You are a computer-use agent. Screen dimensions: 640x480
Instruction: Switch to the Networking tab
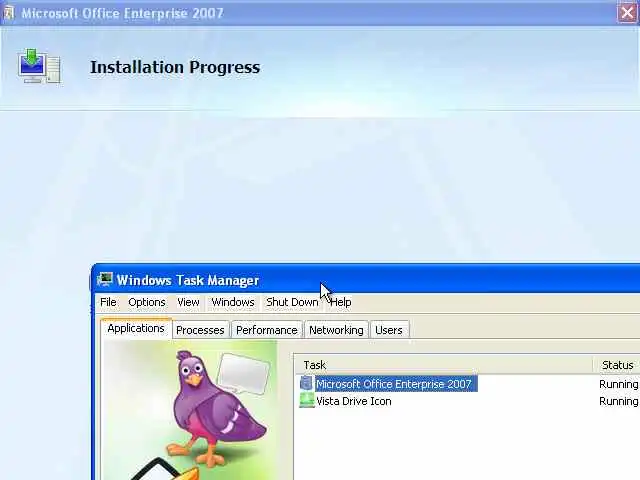pyautogui.click(x=336, y=330)
